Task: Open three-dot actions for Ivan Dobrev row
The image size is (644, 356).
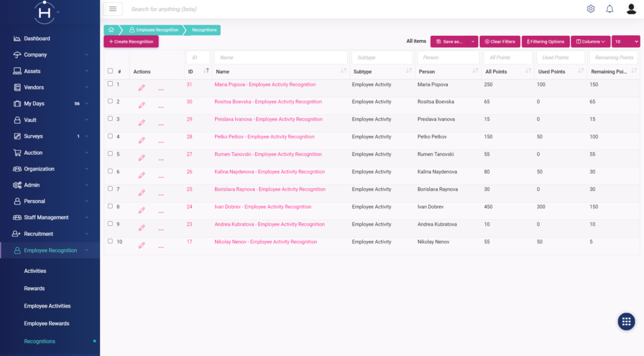Action: [x=161, y=211]
